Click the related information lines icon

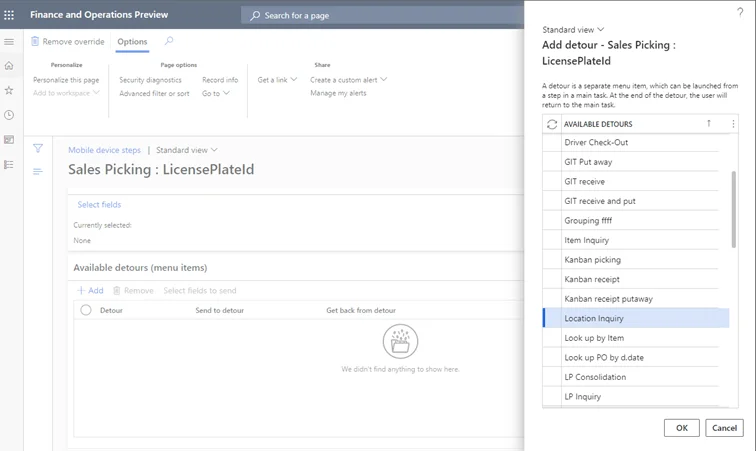38,171
